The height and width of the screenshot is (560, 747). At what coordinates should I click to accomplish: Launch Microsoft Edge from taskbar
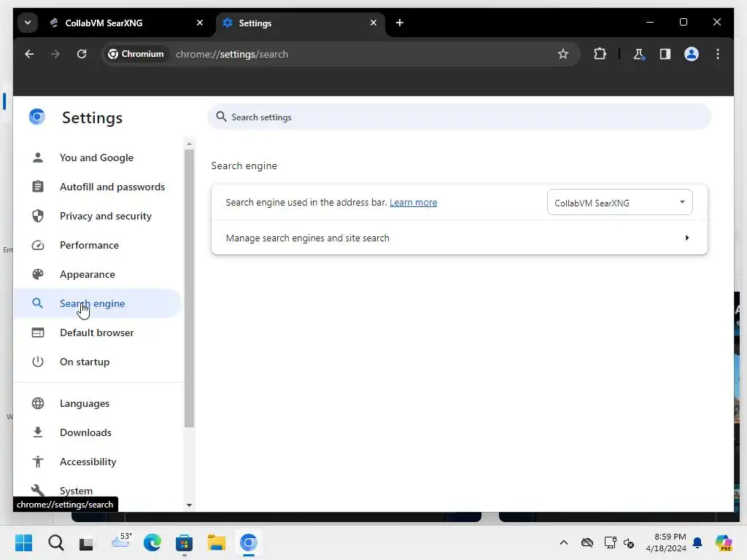pyautogui.click(x=152, y=542)
